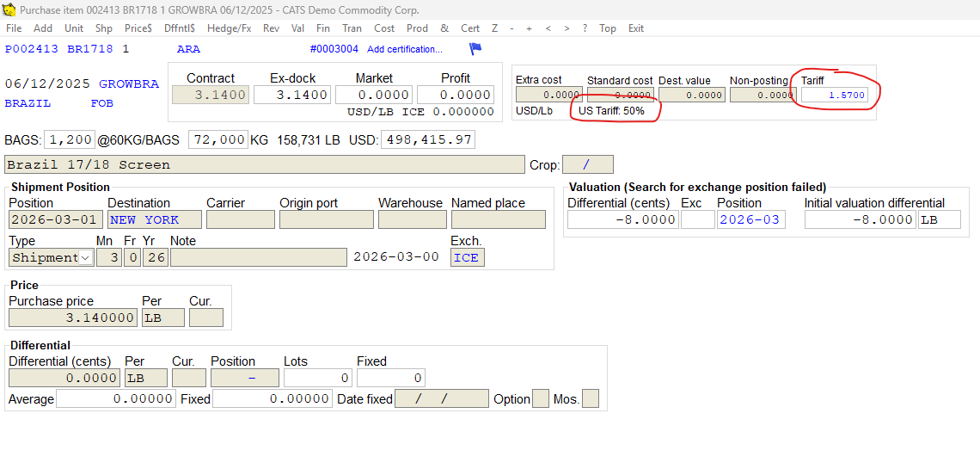
Task: Open the Price$ menu
Action: (138, 28)
